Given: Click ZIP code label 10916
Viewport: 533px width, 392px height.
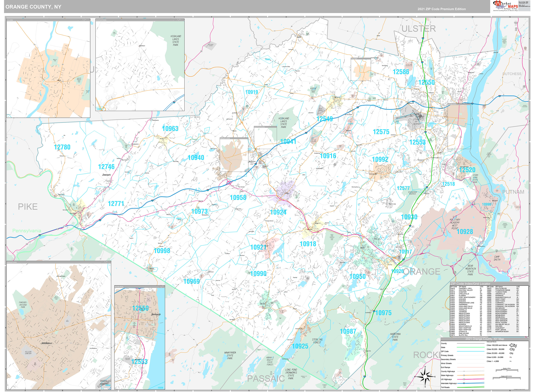Looking at the screenshot, I should 328,156.
